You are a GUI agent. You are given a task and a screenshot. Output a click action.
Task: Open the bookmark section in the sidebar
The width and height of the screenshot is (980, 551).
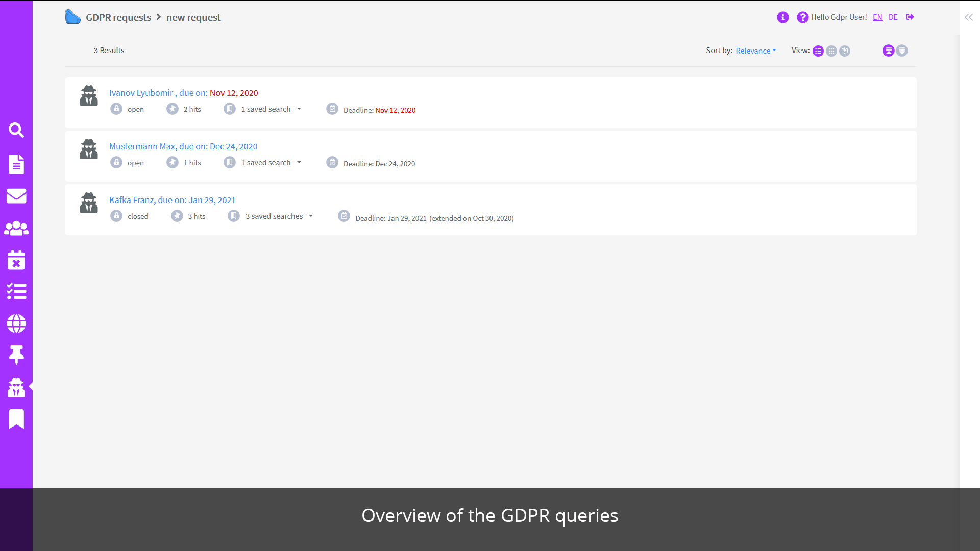[x=16, y=419]
